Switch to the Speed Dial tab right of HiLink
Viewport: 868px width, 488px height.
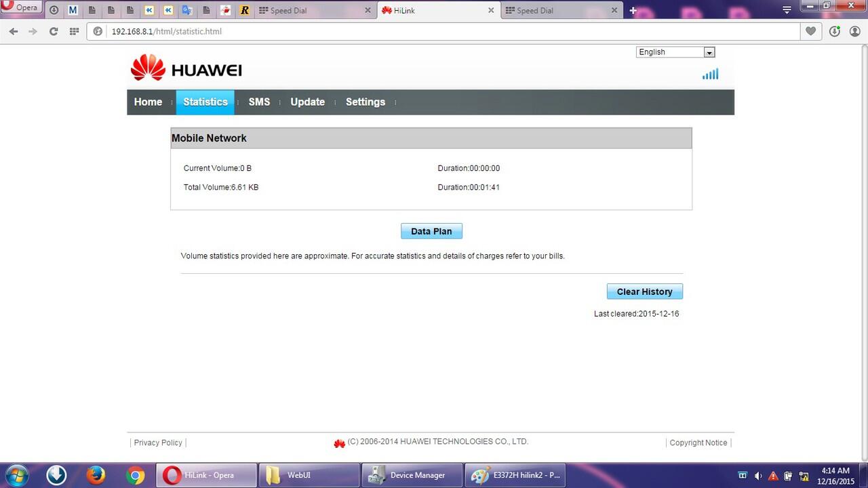tap(561, 10)
